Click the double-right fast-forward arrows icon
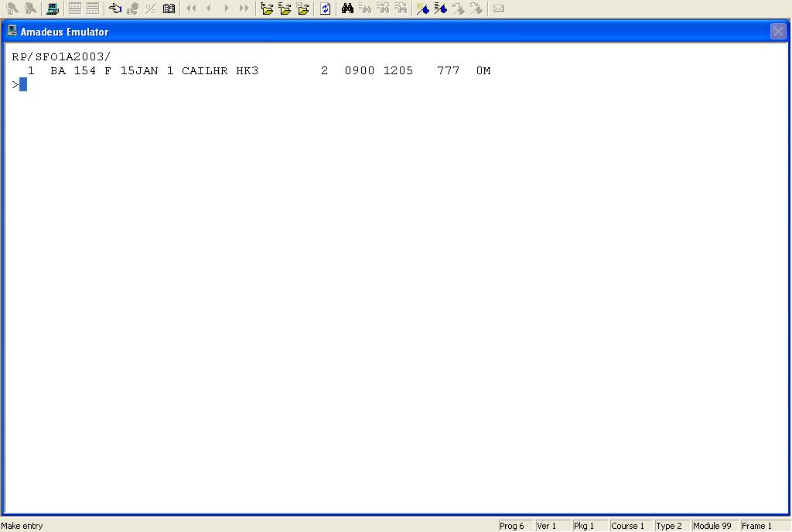792x532 pixels. coord(244,9)
